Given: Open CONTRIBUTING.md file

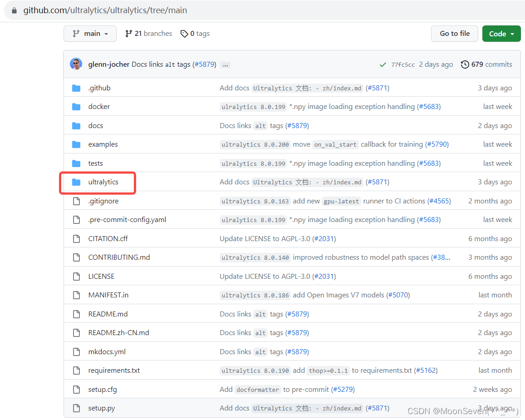Looking at the screenshot, I should [x=119, y=257].
